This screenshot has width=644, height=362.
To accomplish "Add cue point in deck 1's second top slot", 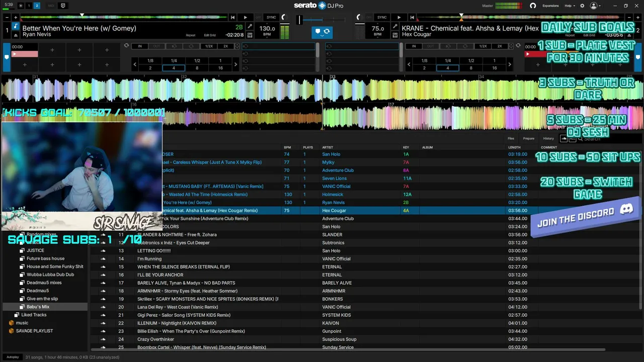I will coord(52,50).
